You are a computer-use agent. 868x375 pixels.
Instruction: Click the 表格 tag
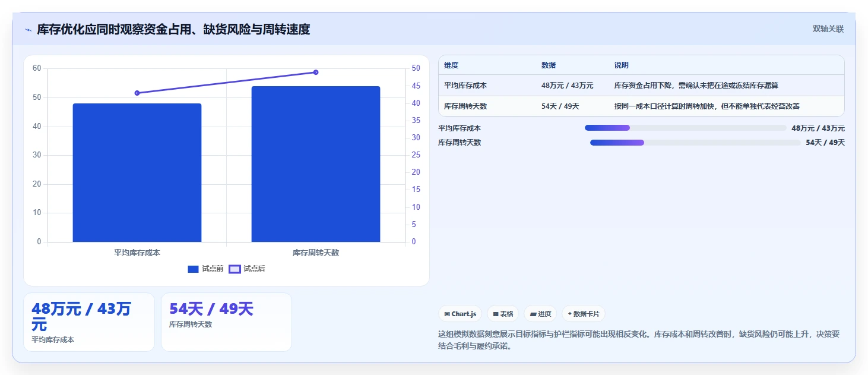click(503, 314)
